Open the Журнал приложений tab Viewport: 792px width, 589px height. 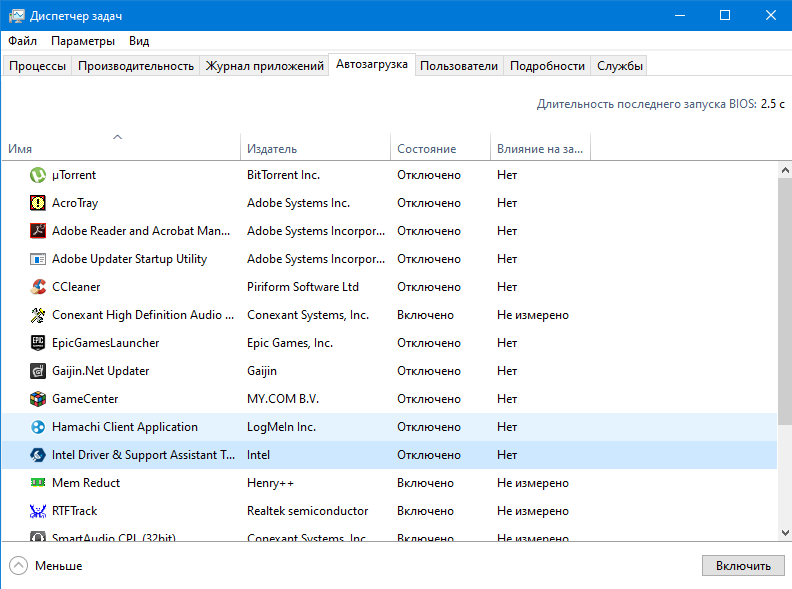pos(264,66)
